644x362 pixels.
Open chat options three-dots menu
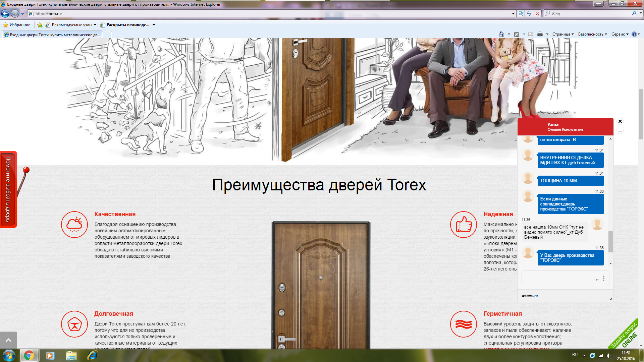point(604,278)
